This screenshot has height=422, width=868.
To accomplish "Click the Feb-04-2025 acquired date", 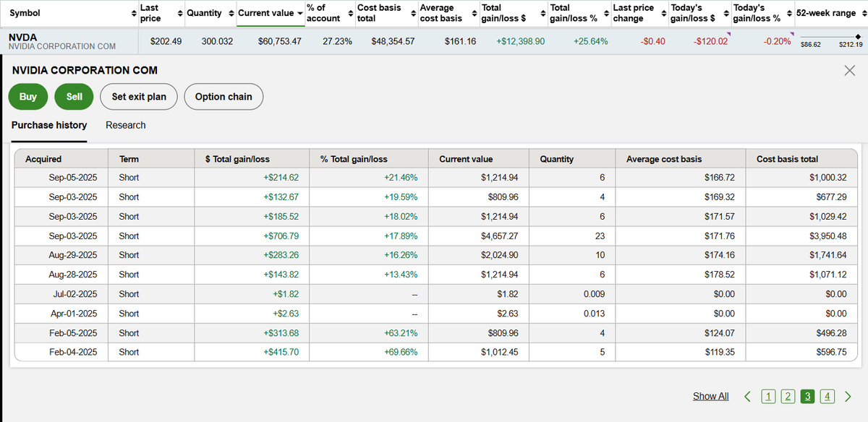I will 73,353.
